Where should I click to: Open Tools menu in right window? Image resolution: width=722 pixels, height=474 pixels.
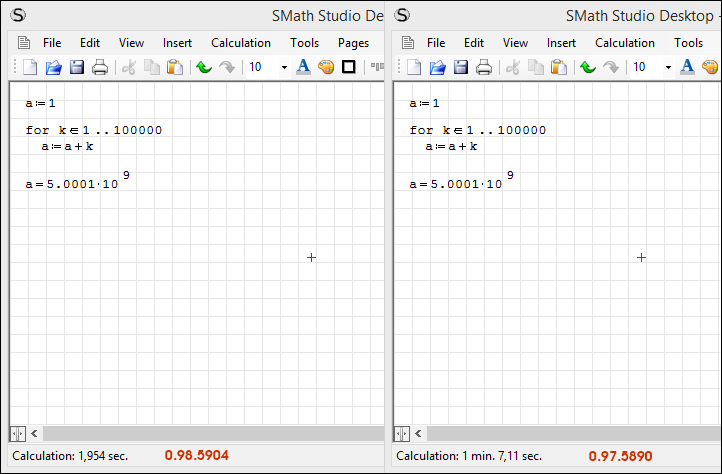(688, 43)
